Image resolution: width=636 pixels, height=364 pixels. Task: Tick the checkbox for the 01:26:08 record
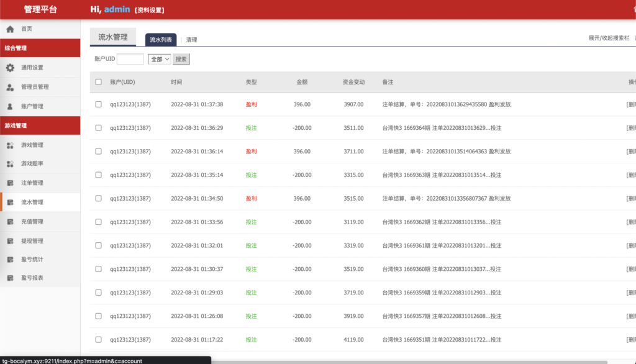tap(98, 316)
